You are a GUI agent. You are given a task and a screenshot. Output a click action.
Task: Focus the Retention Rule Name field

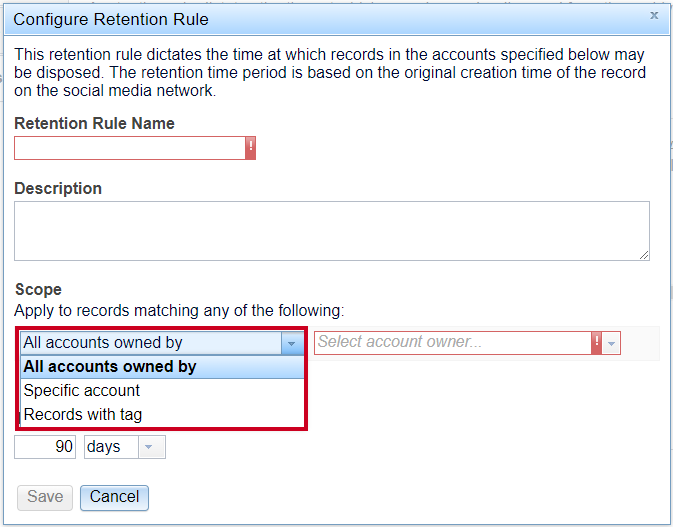pyautogui.click(x=130, y=148)
